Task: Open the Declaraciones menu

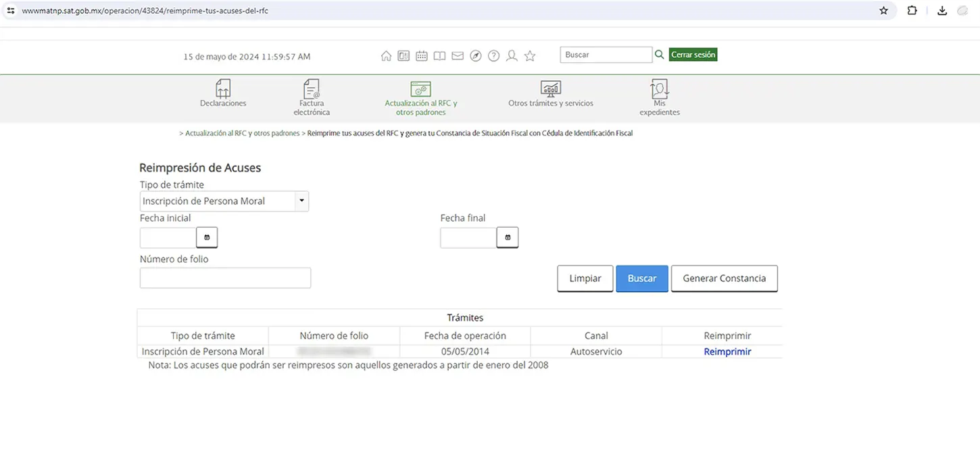Action: click(x=223, y=93)
